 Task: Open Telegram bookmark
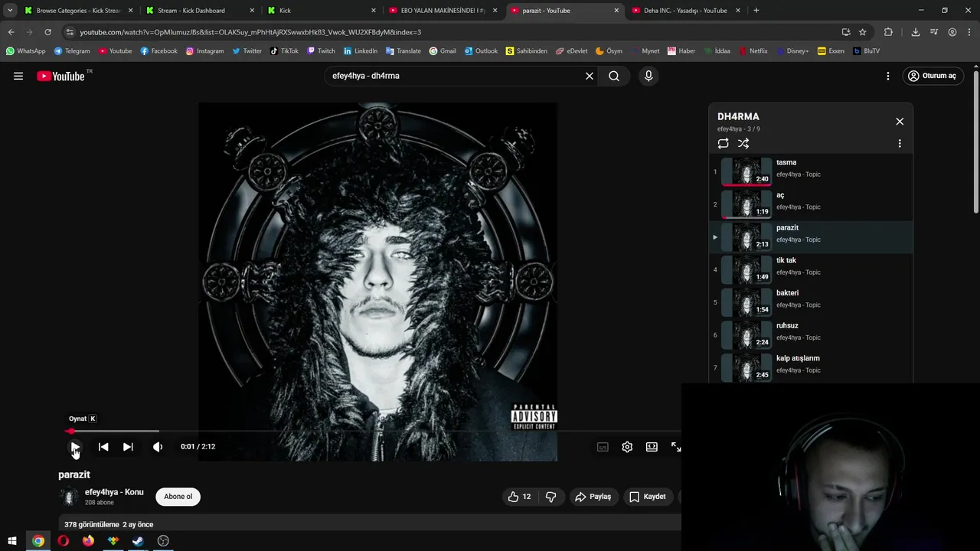coord(72,51)
